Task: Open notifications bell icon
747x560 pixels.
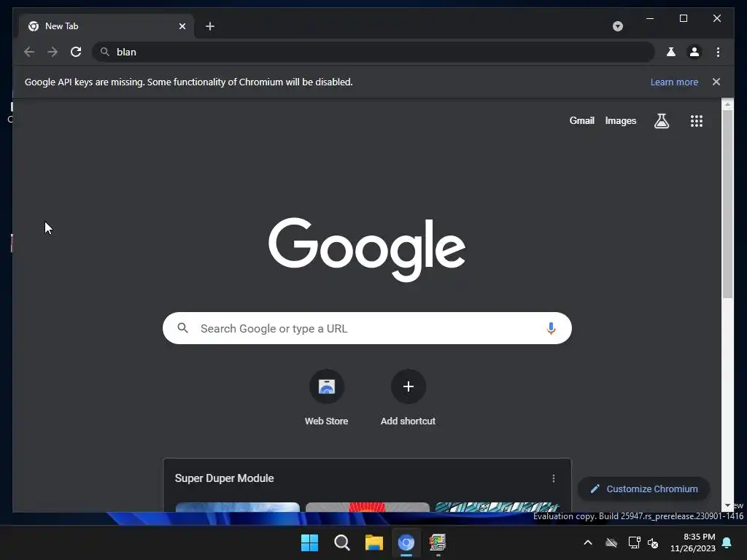Action: 727,542
